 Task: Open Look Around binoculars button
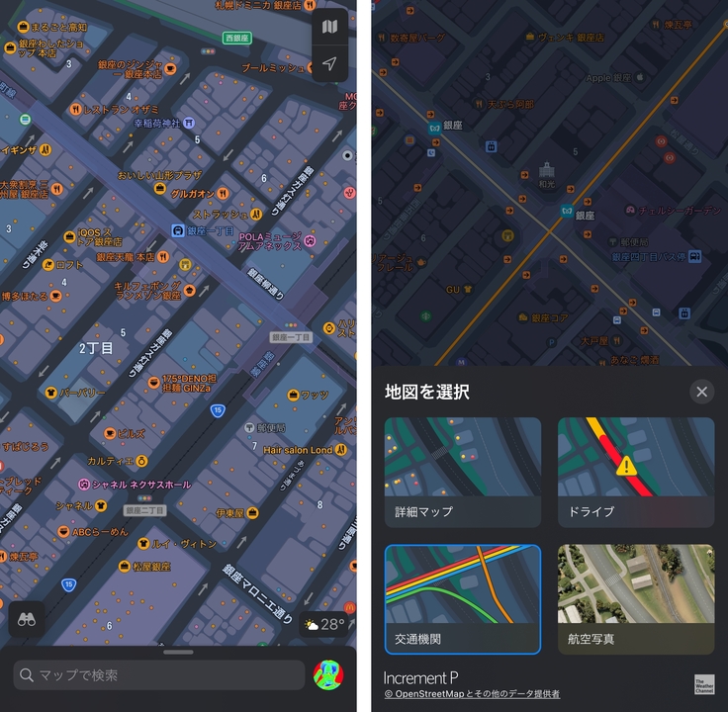click(x=27, y=619)
